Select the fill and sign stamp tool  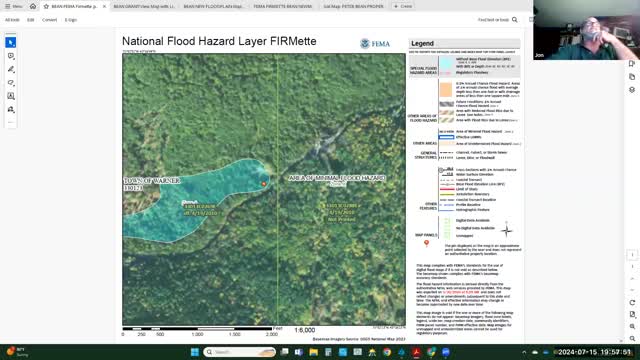click(11, 109)
